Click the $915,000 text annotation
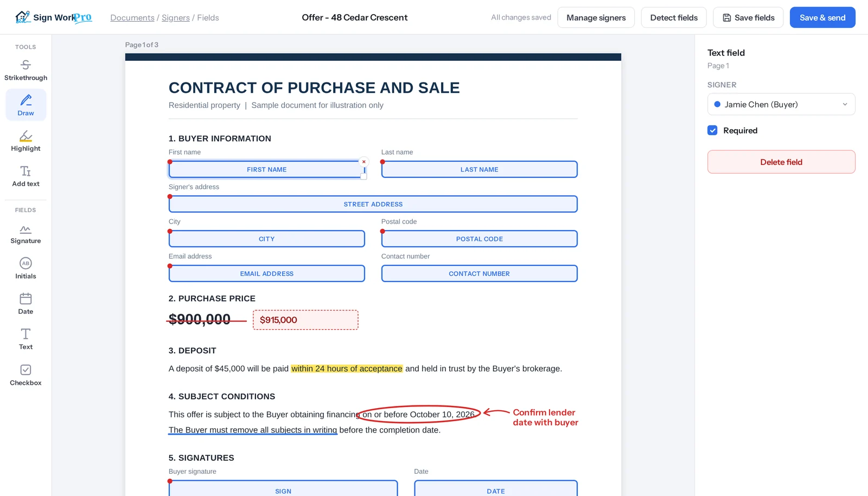 tap(305, 320)
